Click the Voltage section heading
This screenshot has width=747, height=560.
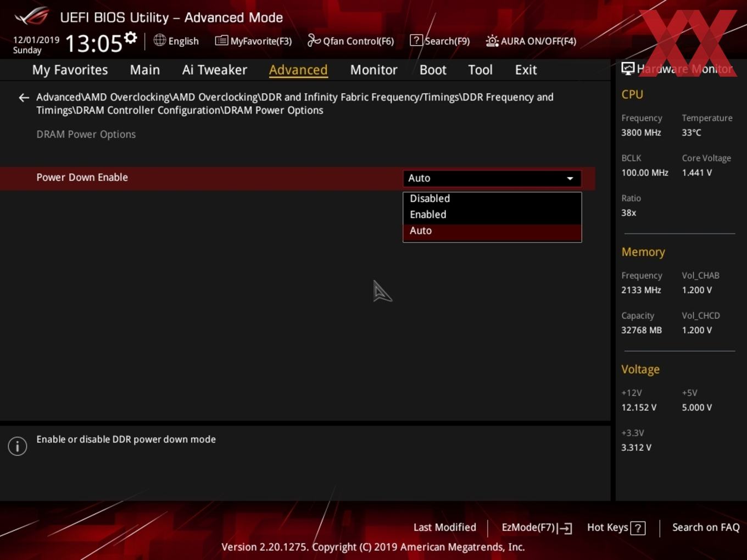(640, 369)
